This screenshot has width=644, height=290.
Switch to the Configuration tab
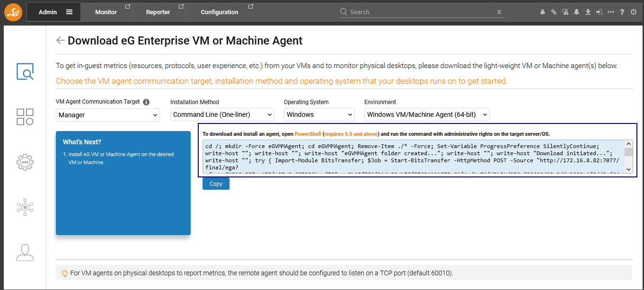tap(220, 12)
